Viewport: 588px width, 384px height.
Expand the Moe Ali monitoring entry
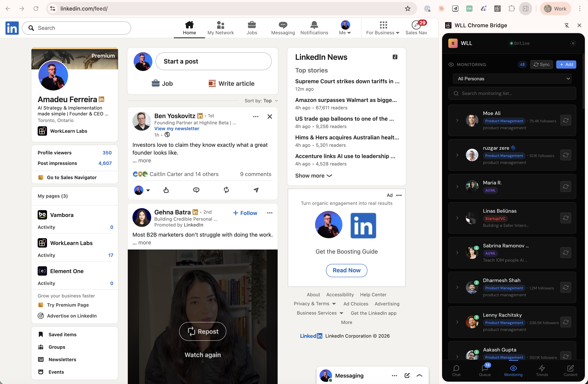[457, 120]
